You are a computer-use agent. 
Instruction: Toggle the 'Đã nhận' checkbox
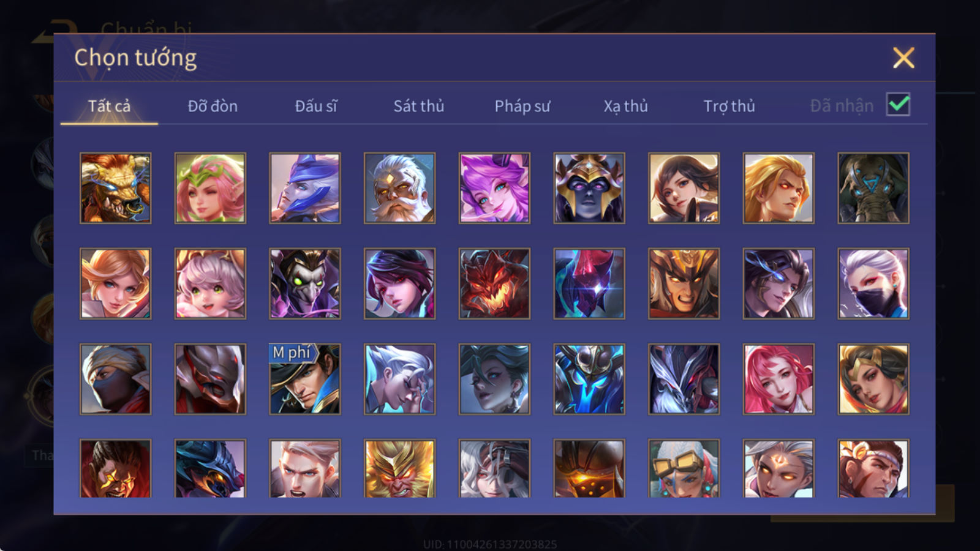(898, 105)
